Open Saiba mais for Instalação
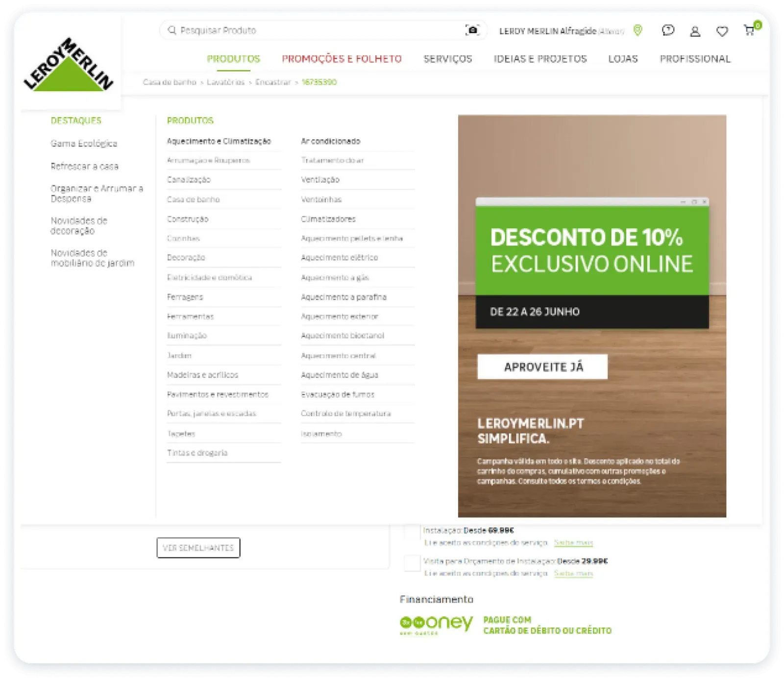 pyautogui.click(x=573, y=542)
